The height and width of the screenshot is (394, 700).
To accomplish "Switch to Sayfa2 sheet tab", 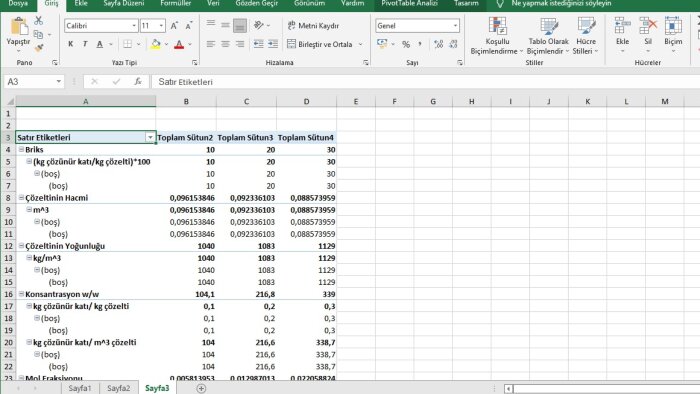I will pos(119,388).
